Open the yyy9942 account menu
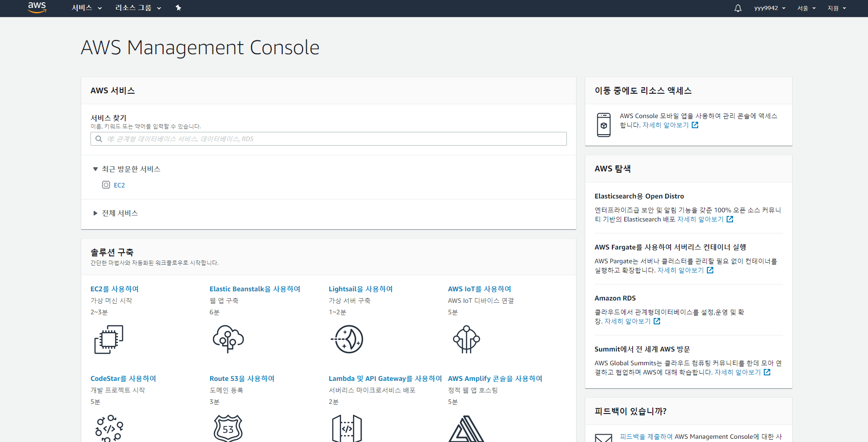Screen dimensions: 868x442 770,8
